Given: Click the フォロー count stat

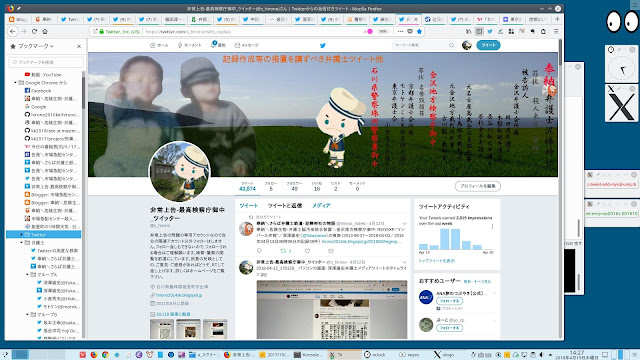Looking at the screenshot, I should [271, 187].
